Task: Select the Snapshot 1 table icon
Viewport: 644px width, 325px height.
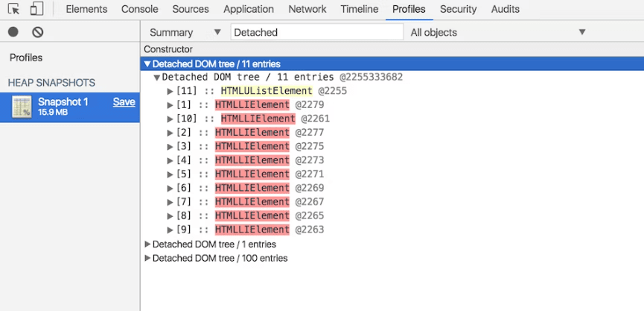Action: coord(22,107)
